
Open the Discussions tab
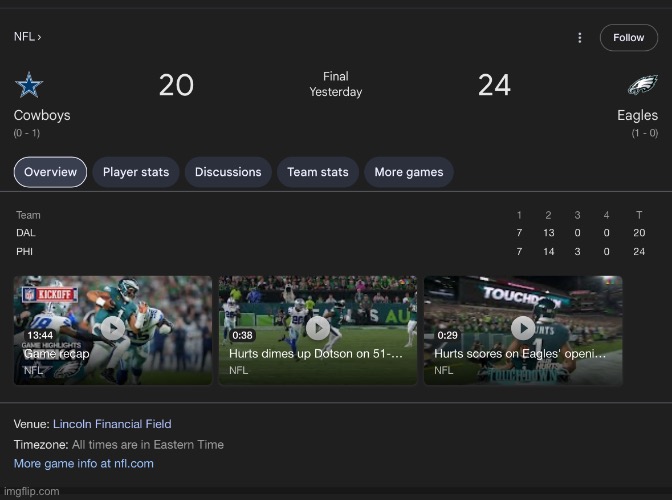228,172
